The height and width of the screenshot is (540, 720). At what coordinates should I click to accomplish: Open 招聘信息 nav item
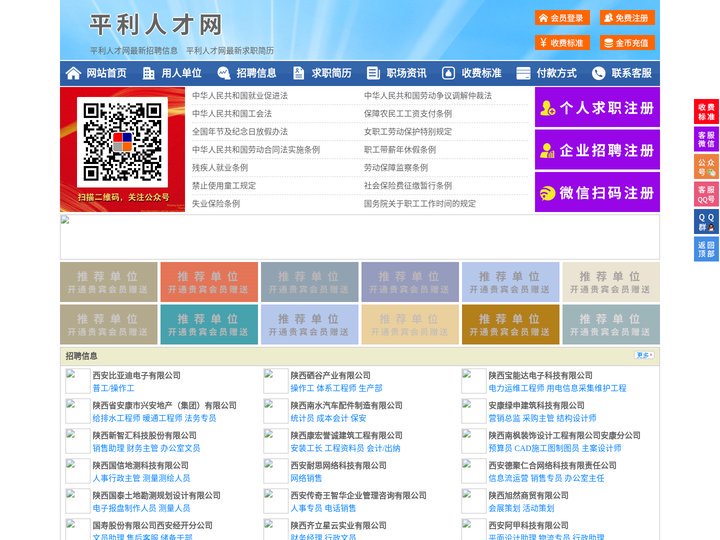point(256,73)
